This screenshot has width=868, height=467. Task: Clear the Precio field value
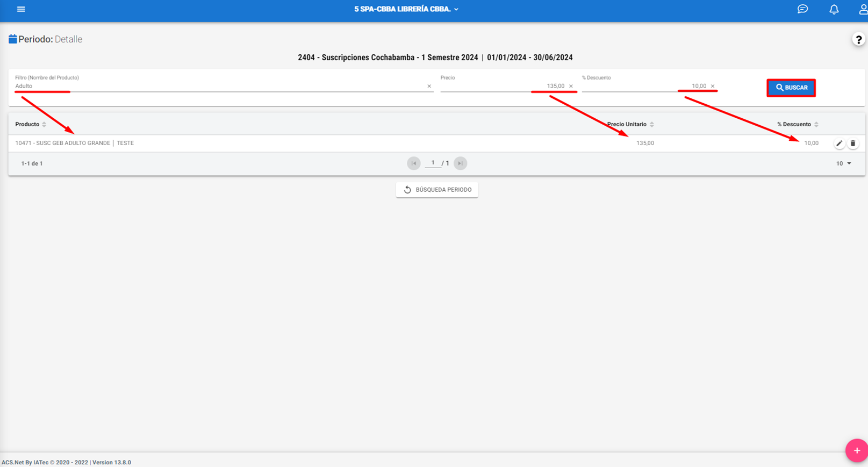pyautogui.click(x=571, y=86)
